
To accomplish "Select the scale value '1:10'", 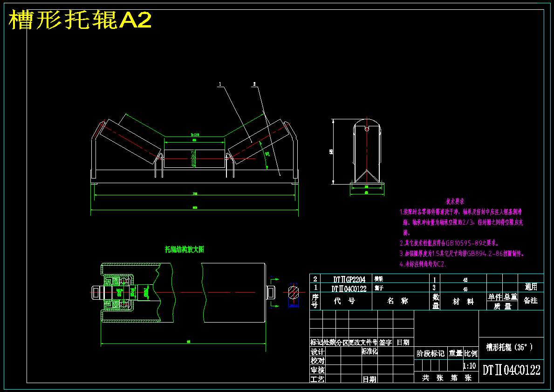I will pos(470,365).
